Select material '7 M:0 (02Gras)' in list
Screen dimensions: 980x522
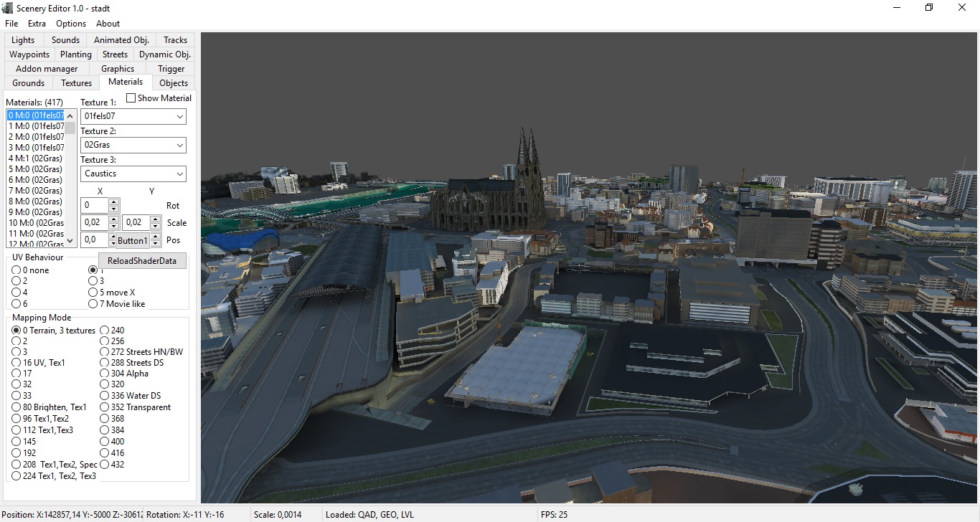[35, 191]
